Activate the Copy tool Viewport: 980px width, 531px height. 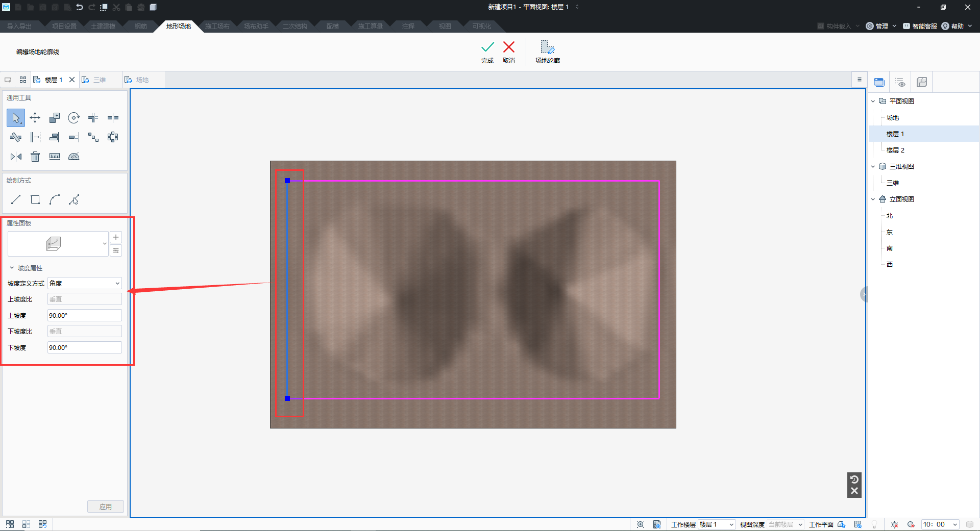point(55,118)
